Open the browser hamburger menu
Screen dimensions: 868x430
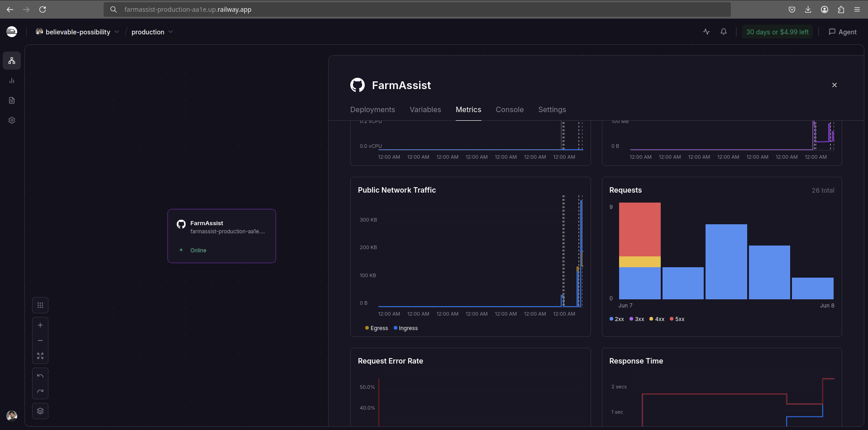point(857,9)
